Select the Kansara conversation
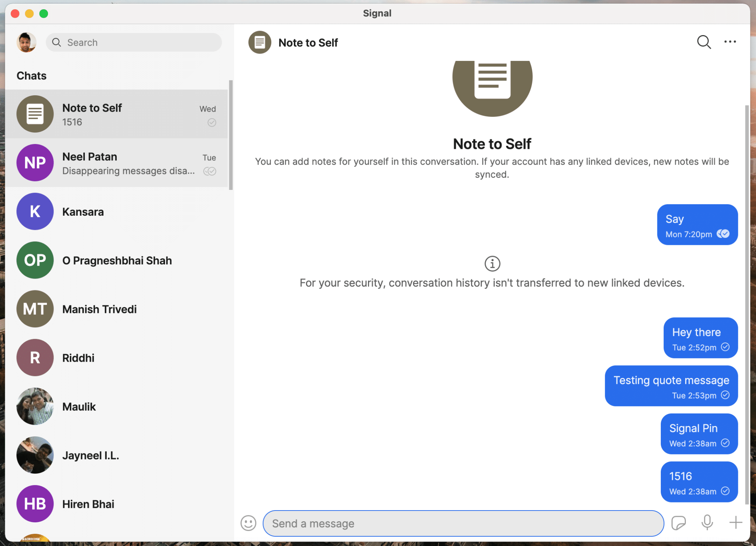 coord(116,212)
